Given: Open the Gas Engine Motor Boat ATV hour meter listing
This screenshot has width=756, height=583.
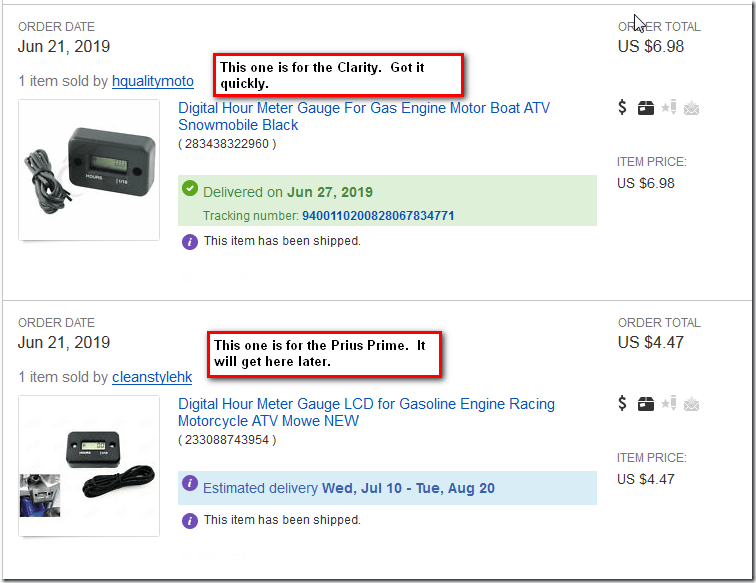Looking at the screenshot, I should 363,116.
